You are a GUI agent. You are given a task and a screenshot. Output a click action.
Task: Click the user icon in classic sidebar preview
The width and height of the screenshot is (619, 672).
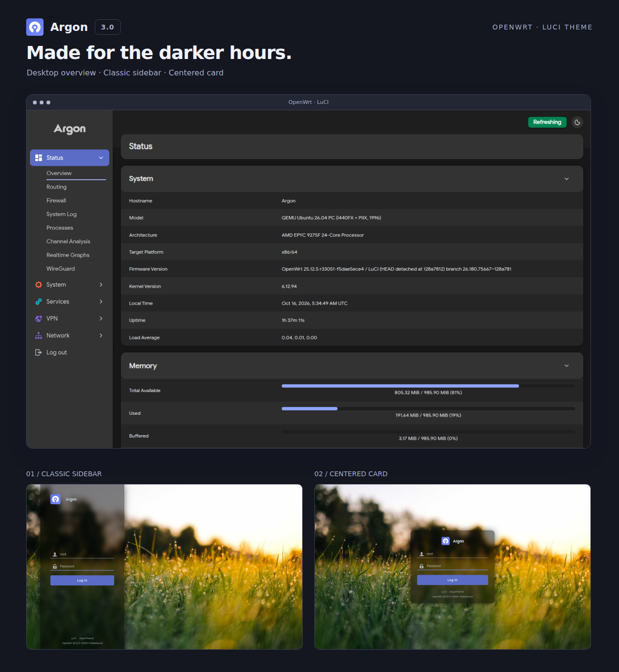pyautogui.click(x=55, y=555)
